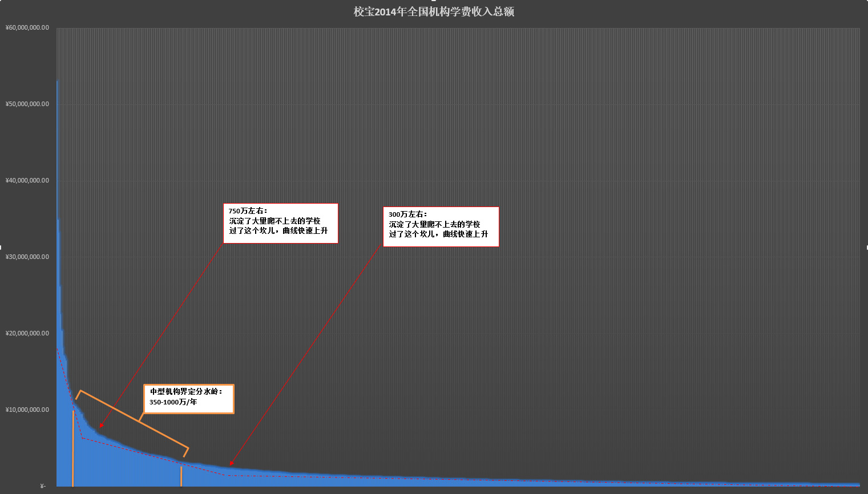Select the left orange vertical marker line
The image size is (868, 494).
click(73, 448)
